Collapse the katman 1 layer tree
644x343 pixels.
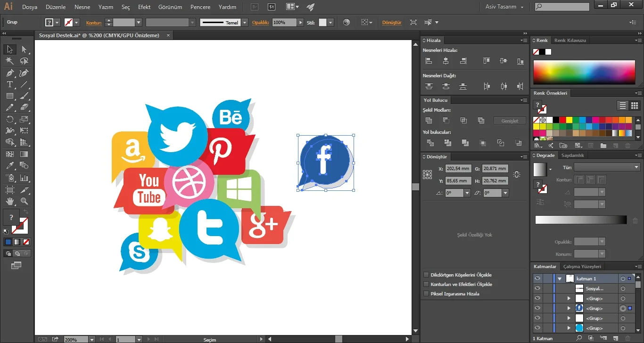[x=560, y=278]
